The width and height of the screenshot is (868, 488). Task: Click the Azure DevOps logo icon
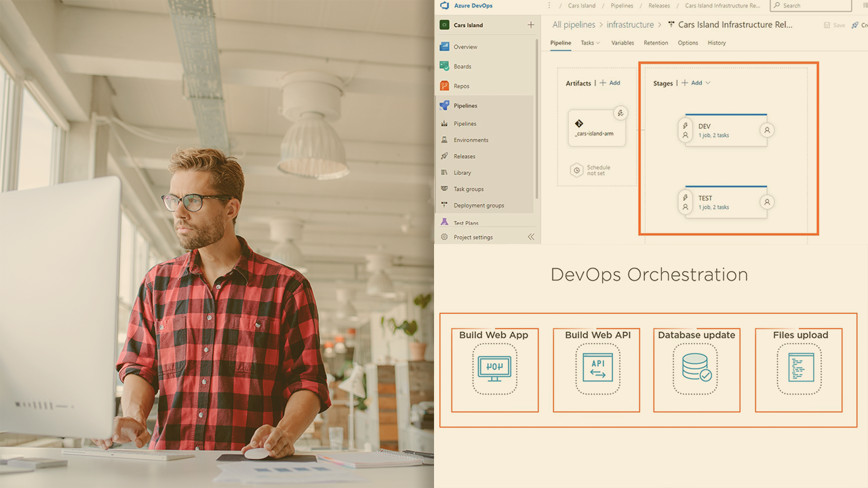[x=444, y=5]
